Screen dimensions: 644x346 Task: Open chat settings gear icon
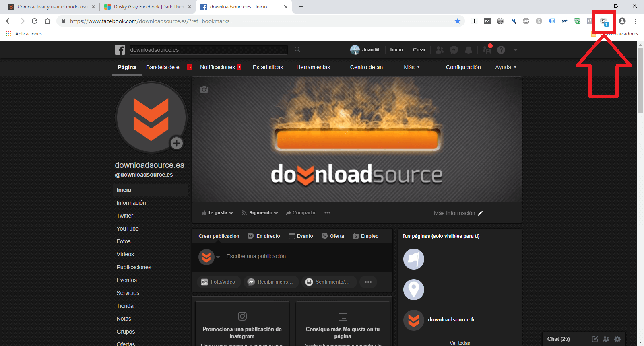(x=617, y=339)
